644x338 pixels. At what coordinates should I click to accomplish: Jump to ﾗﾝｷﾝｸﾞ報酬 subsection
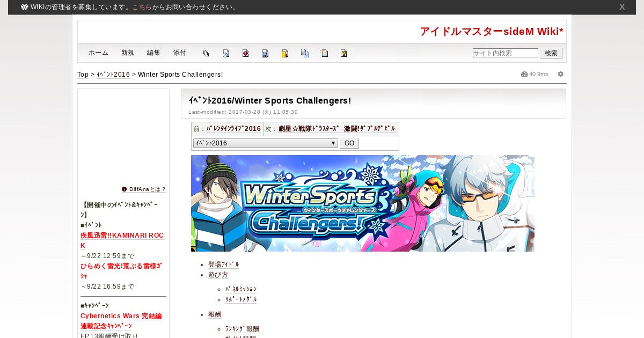click(x=242, y=329)
